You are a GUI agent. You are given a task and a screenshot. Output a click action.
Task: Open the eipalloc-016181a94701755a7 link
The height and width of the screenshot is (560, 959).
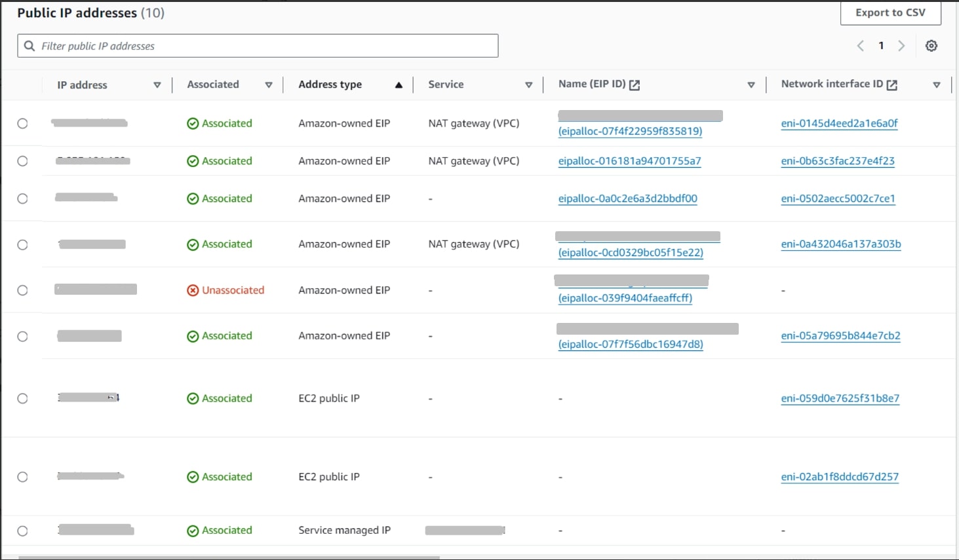pos(629,161)
